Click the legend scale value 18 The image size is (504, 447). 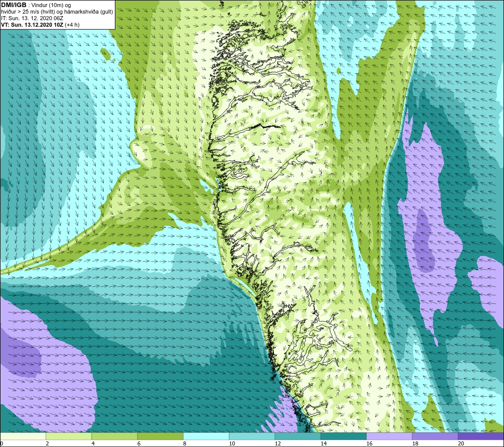click(x=415, y=443)
